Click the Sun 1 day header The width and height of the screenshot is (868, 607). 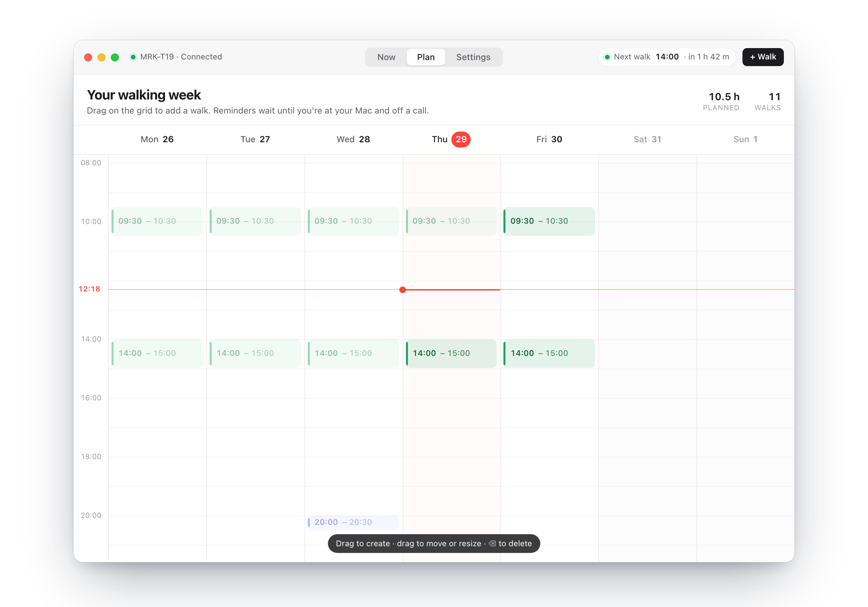point(745,139)
